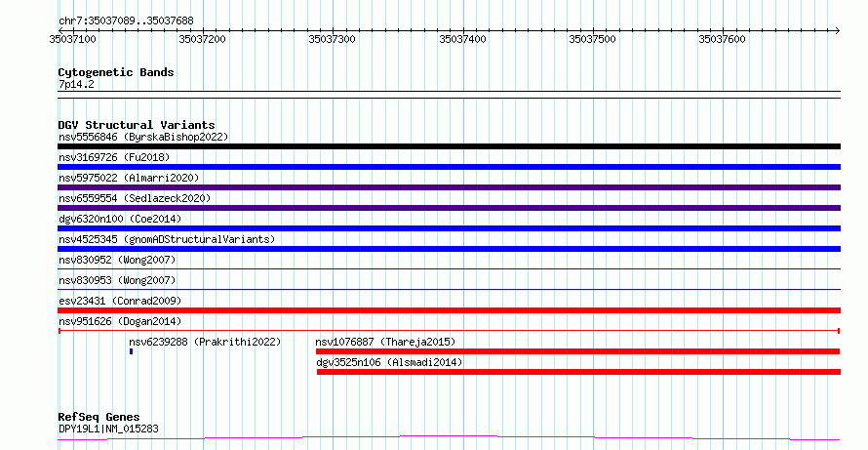This screenshot has height=450, width=868.
Task: Click the thin red nsv951626 line
Action: click(449, 331)
